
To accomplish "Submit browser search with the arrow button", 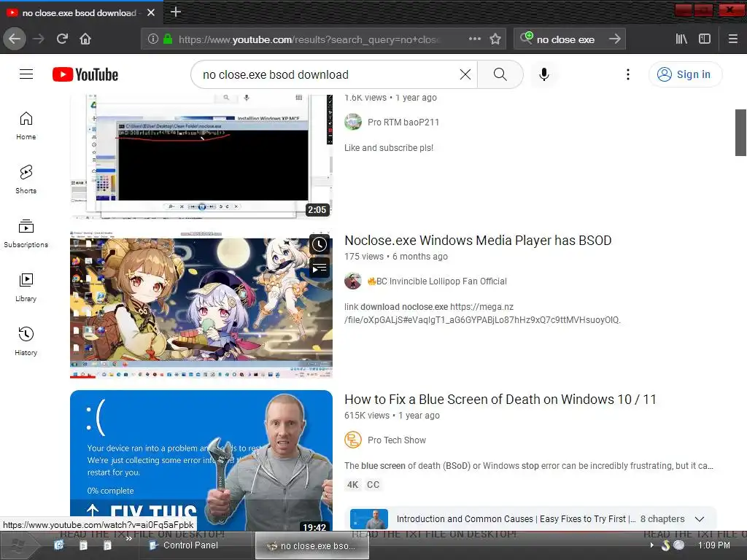I will tap(614, 39).
